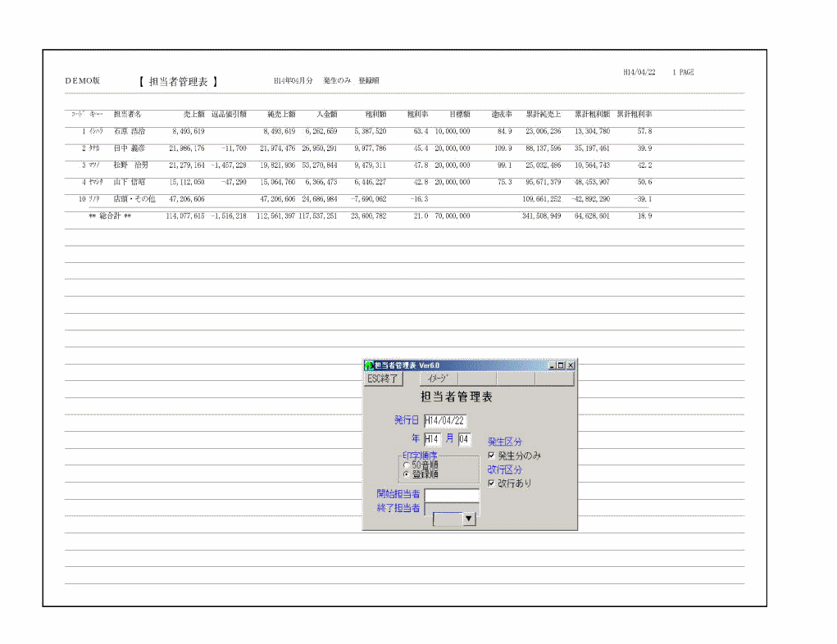The width and height of the screenshot is (837, 644).
Task: Click the 年 field showing H14
Action: 432,439
